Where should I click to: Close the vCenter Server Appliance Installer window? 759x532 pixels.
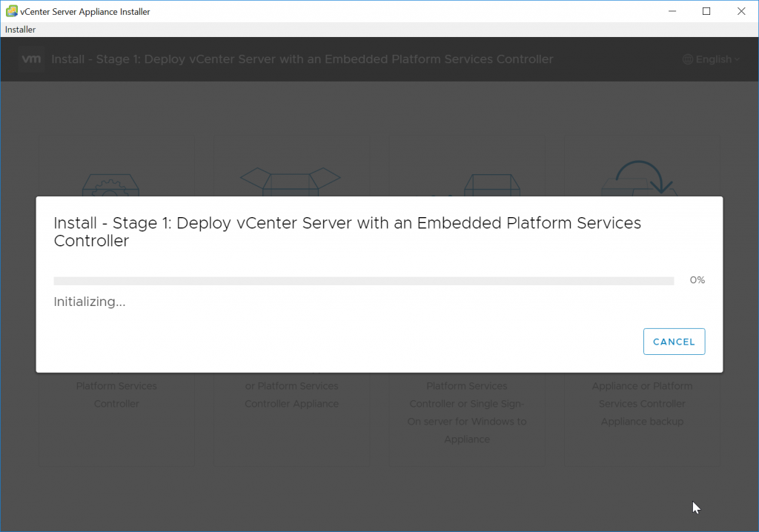(741, 11)
